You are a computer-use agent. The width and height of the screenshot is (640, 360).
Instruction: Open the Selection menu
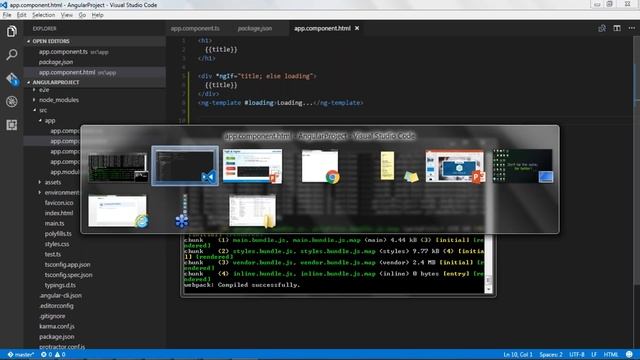point(43,15)
